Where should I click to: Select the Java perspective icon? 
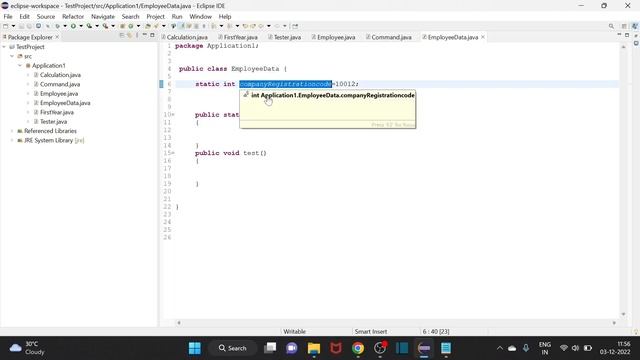635,26
